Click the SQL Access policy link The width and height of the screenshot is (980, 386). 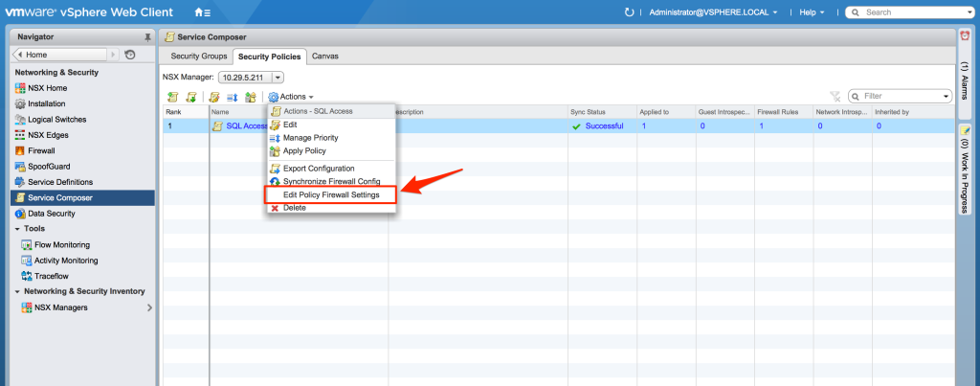tap(247, 125)
